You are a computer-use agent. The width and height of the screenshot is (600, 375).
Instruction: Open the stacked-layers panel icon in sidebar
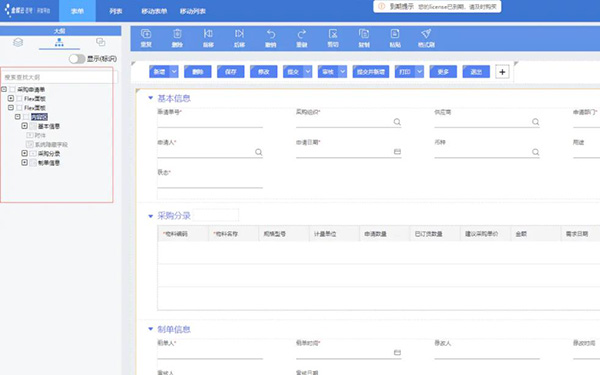coord(18,42)
